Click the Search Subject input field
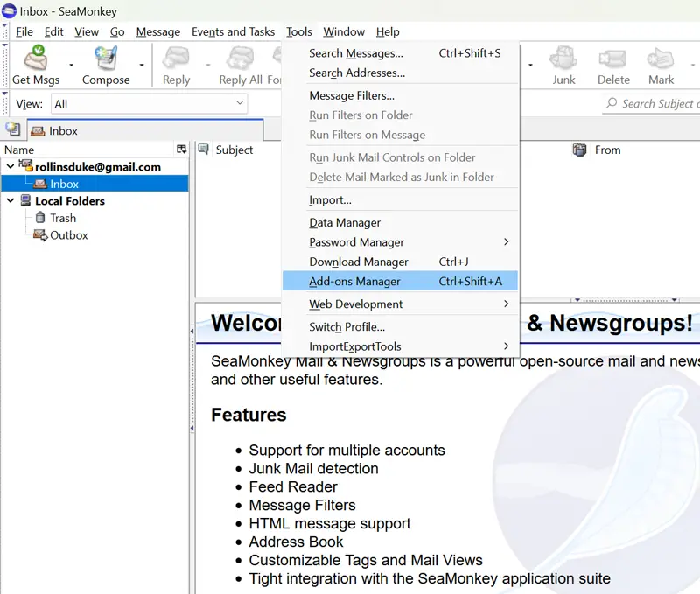700x594 pixels. click(656, 104)
